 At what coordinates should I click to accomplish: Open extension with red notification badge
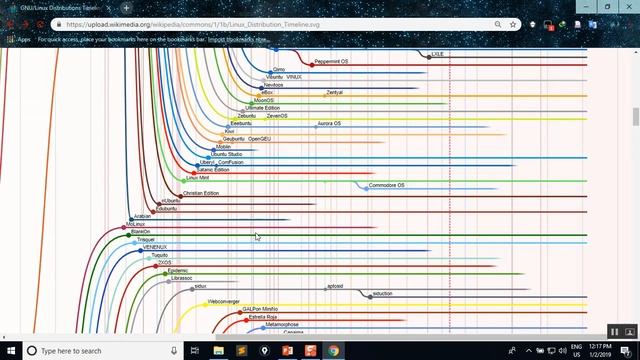point(549,25)
